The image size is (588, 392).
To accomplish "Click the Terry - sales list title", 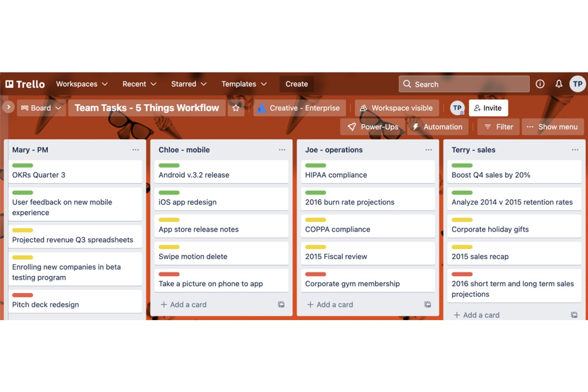I will tap(474, 150).
